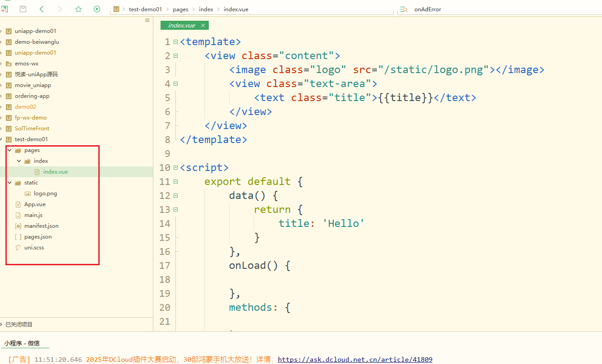
Task: Click the logo.png image file icon
Action: click(x=28, y=194)
